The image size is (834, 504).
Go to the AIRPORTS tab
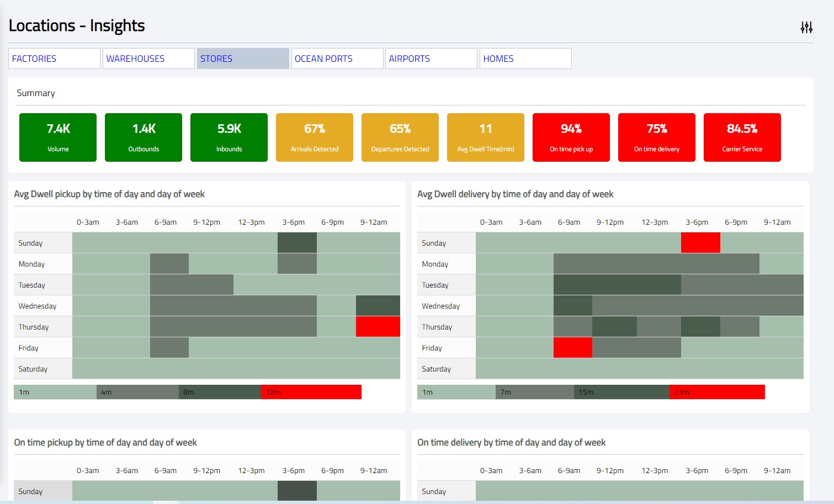click(x=431, y=59)
